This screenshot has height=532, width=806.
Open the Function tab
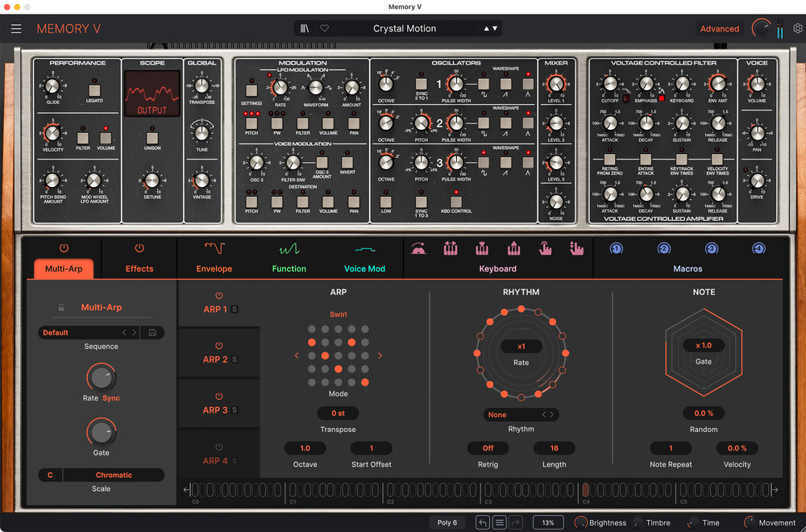pos(289,269)
